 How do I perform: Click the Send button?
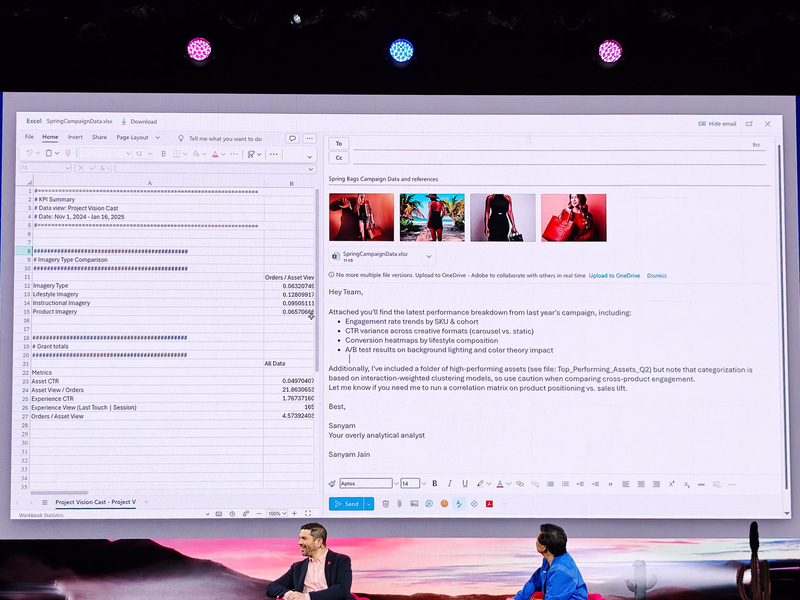(346, 504)
